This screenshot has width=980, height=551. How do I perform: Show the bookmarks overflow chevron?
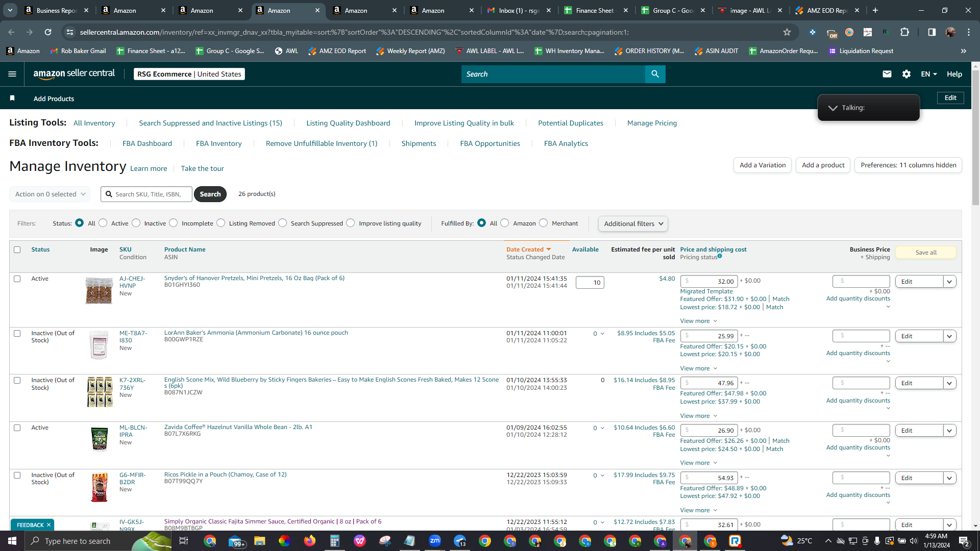(964, 51)
